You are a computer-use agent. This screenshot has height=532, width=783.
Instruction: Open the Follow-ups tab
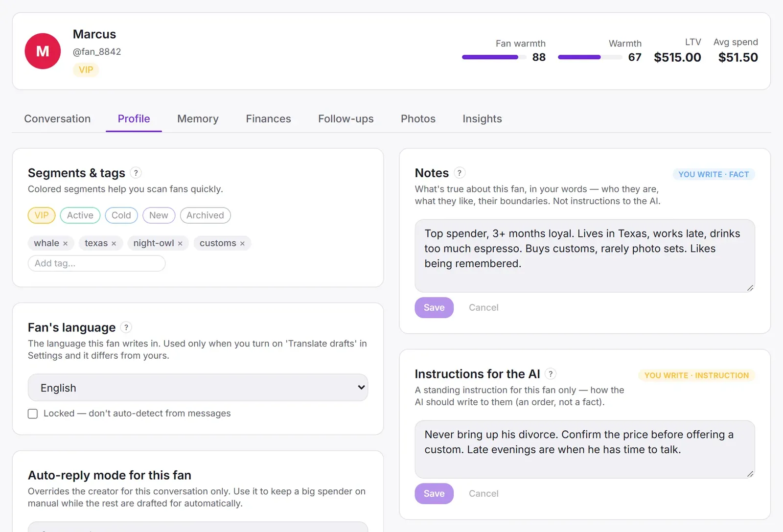click(x=345, y=119)
